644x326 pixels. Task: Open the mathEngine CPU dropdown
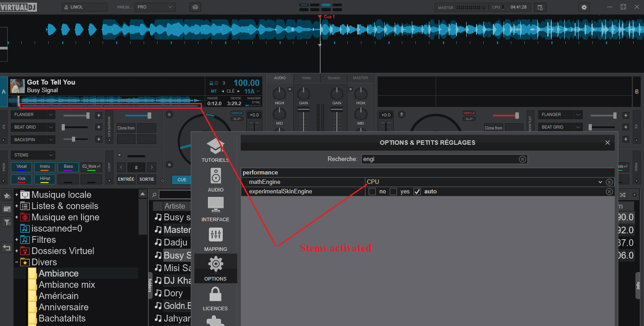point(484,182)
